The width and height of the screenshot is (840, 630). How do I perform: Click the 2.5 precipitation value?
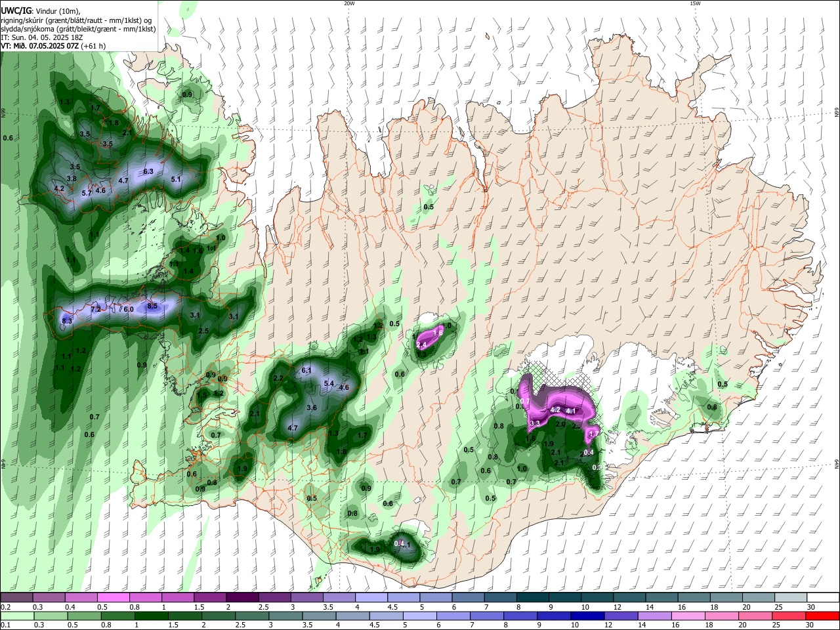click(203, 331)
